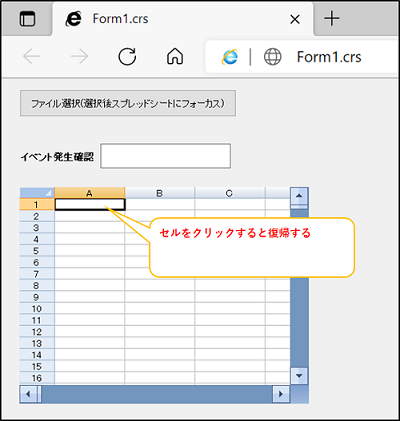Click the spreadsheet scroll up arrow

pos(299,196)
